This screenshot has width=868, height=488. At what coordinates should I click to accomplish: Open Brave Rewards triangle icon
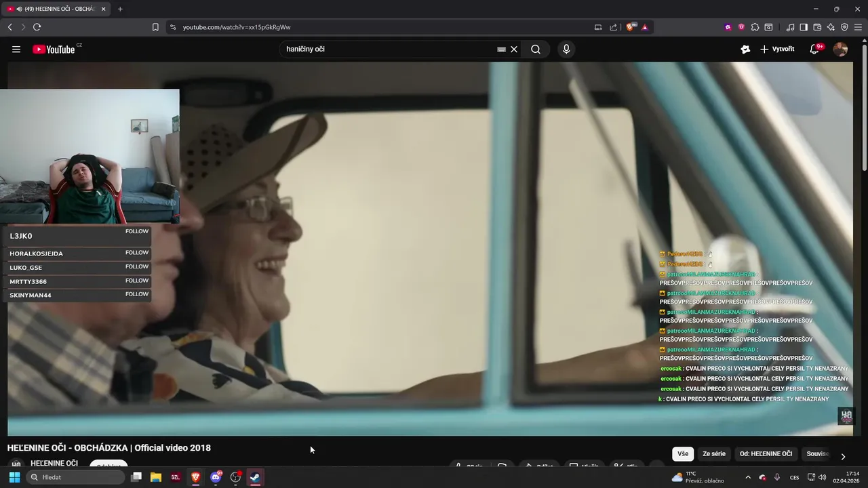(x=645, y=27)
